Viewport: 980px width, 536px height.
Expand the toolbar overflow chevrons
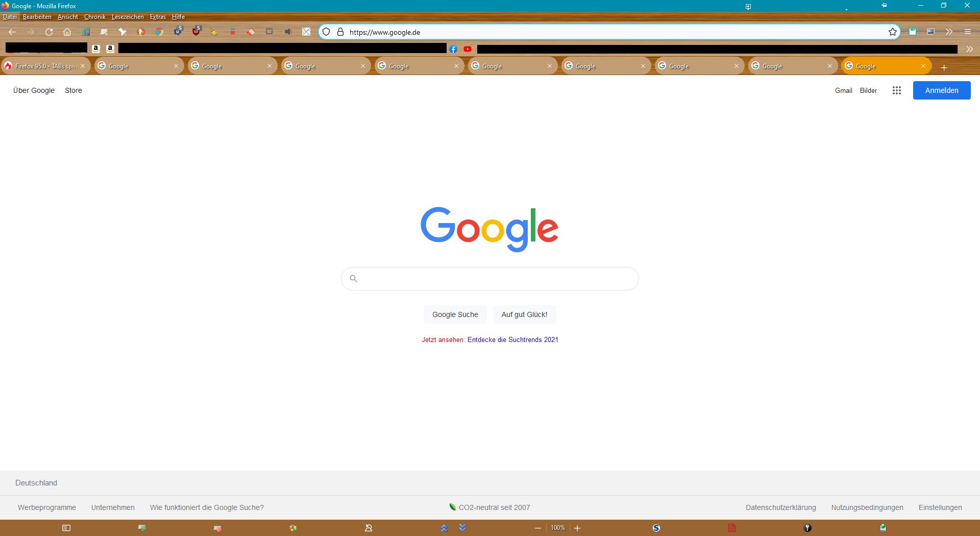(949, 32)
